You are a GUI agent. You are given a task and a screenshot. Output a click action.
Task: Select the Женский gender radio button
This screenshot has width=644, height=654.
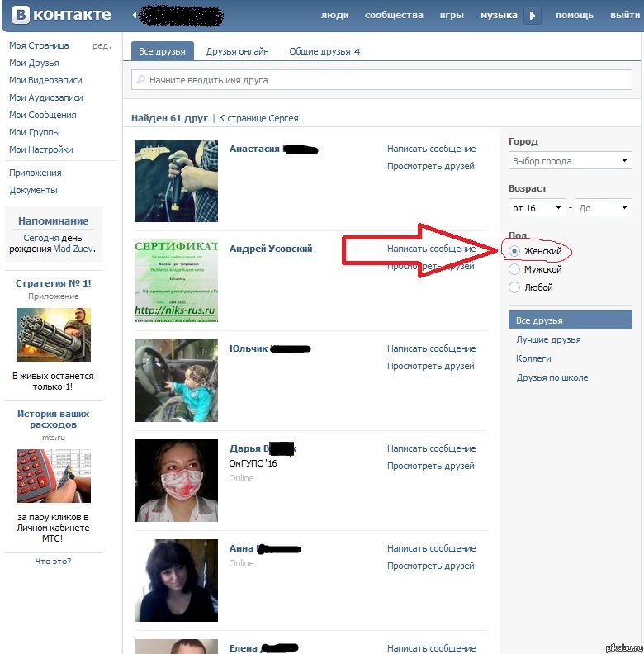tap(515, 250)
